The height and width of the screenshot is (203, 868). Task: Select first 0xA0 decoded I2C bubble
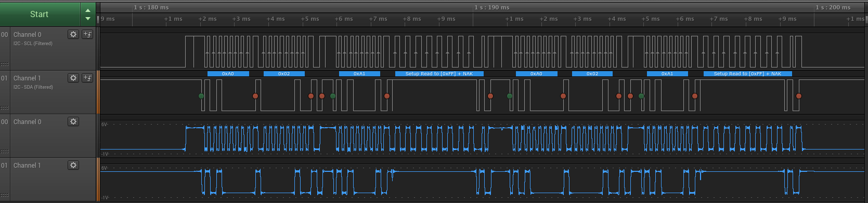[x=228, y=74]
